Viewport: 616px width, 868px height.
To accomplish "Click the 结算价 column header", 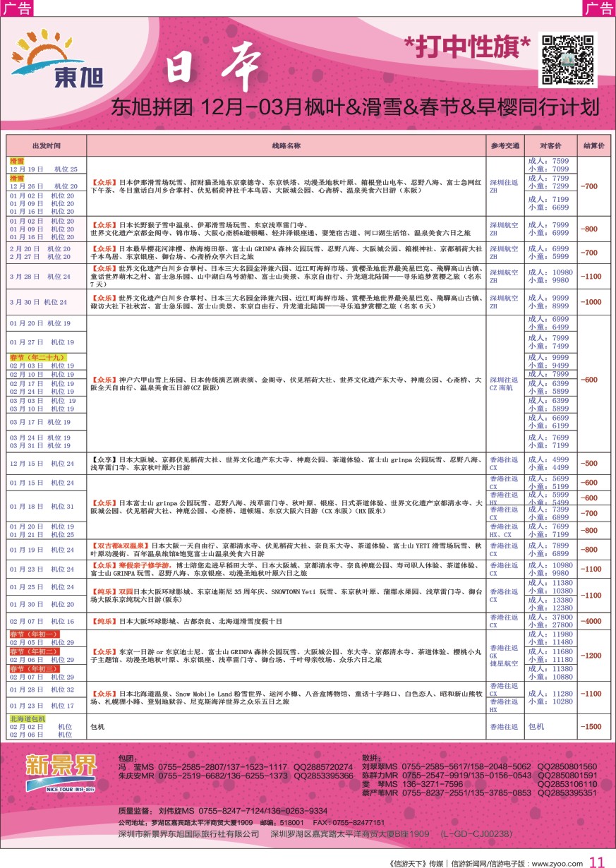I will click(x=593, y=145).
